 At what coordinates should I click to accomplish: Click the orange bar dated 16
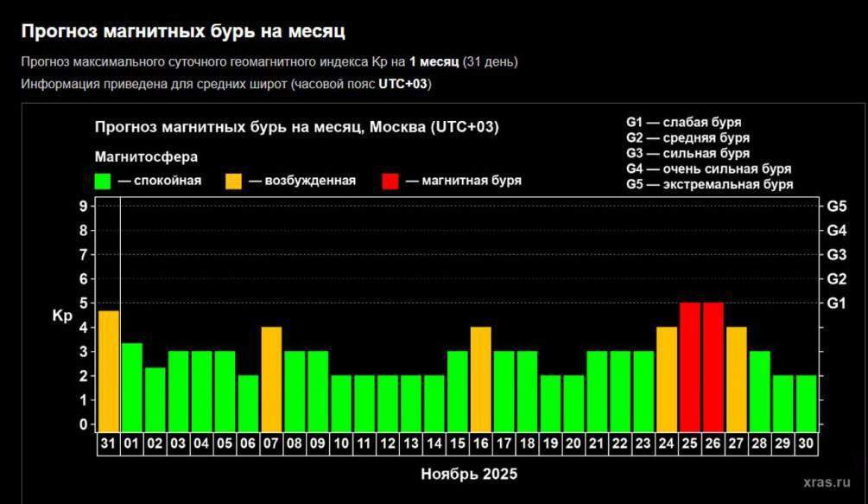click(479, 376)
